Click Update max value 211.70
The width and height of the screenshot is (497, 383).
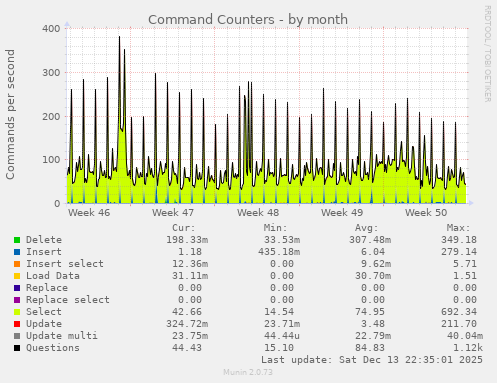[459, 324]
